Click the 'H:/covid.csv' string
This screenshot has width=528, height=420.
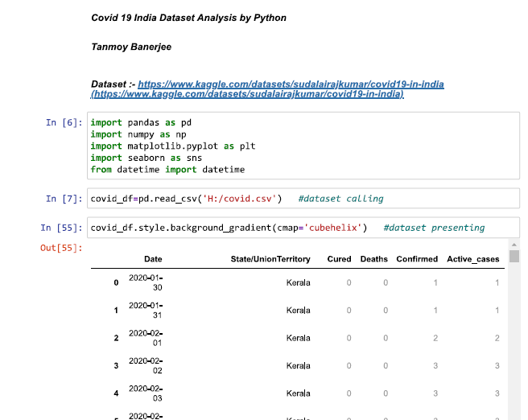click(x=239, y=199)
